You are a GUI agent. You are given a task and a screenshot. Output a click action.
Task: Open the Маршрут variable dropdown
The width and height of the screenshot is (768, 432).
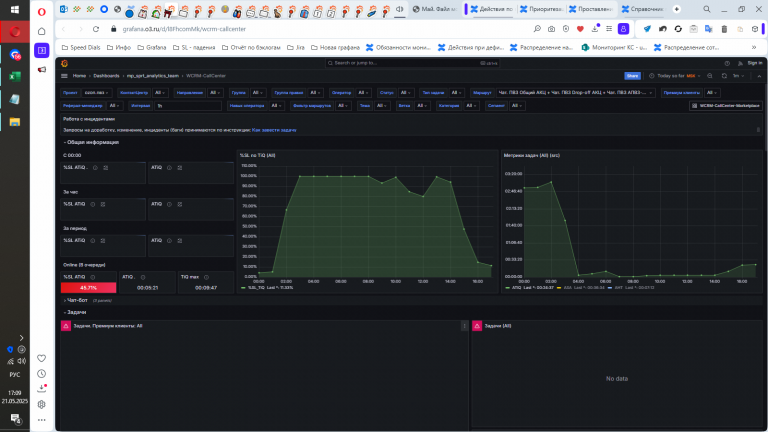tap(576, 93)
